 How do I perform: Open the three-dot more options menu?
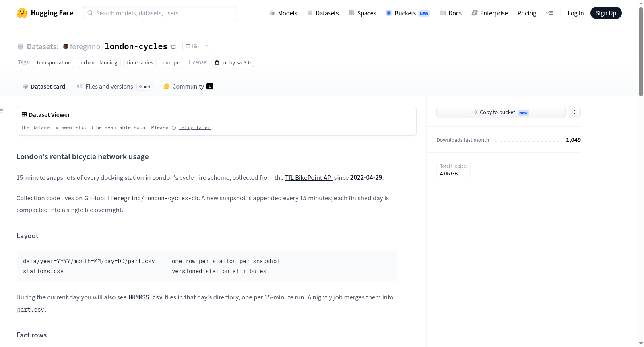click(575, 112)
